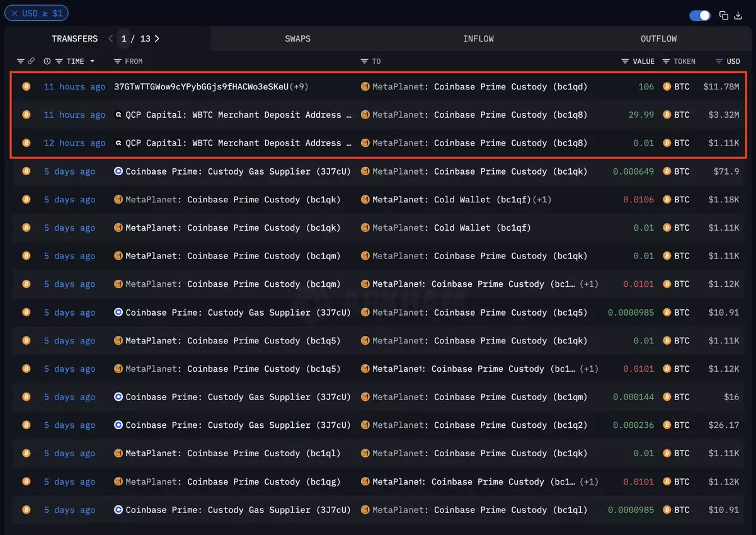Click the chain icon starting the 106 BTC row
756x535 pixels.
(26, 86)
